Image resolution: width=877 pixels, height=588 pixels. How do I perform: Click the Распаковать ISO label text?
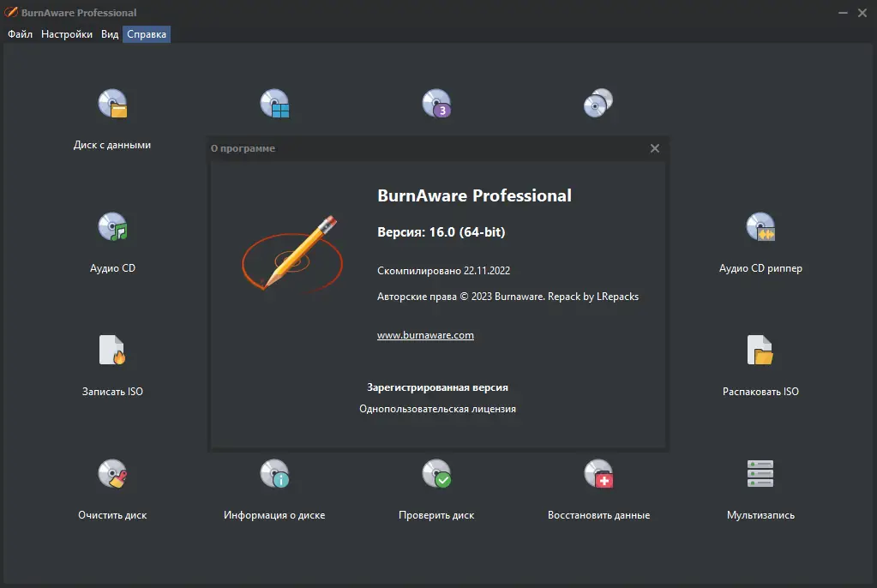tap(760, 392)
